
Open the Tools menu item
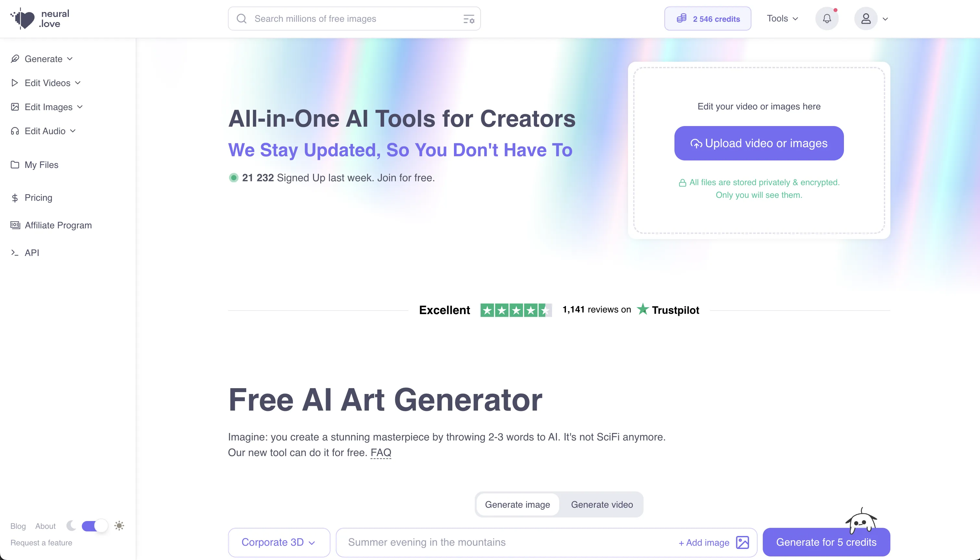(783, 18)
